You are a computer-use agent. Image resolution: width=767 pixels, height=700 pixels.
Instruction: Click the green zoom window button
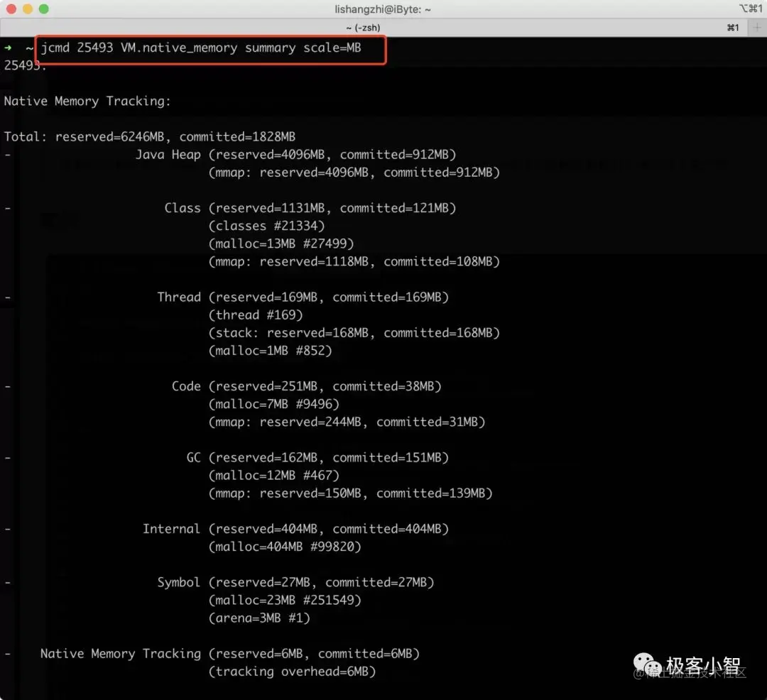click(43, 9)
